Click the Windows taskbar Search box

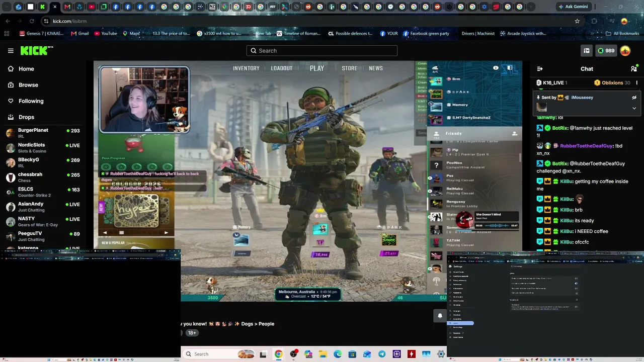(219, 354)
